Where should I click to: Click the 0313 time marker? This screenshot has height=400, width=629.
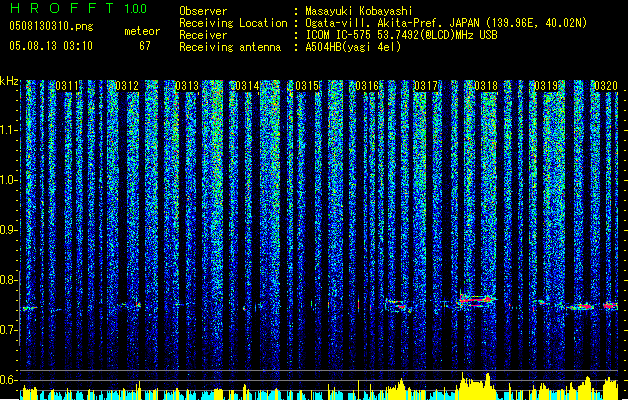[x=187, y=85]
